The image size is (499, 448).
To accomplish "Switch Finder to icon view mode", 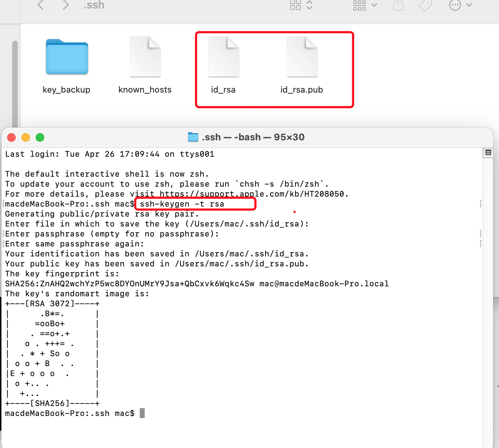I will click(x=295, y=5).
